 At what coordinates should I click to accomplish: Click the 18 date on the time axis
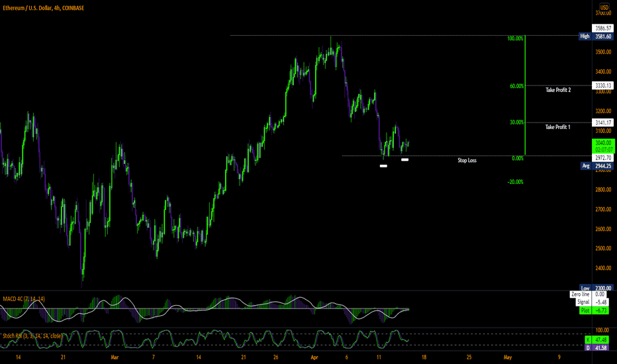click(x=424, y=357)
